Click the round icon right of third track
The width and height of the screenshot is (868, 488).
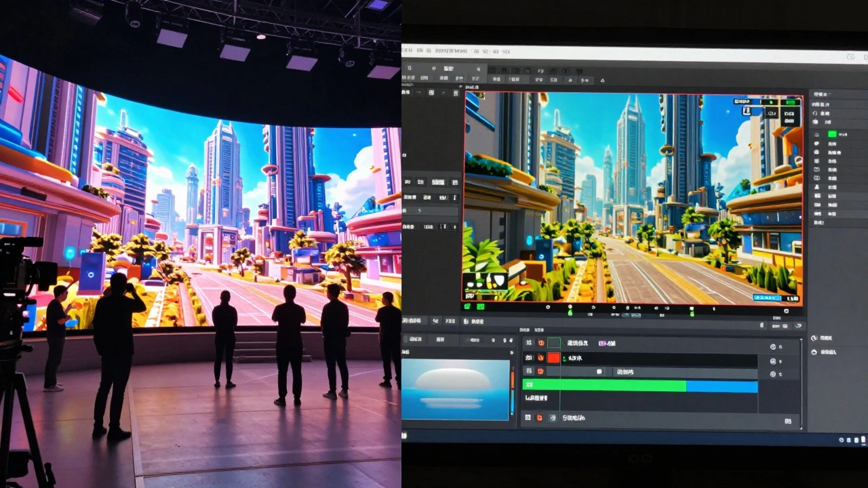(773, 374)
